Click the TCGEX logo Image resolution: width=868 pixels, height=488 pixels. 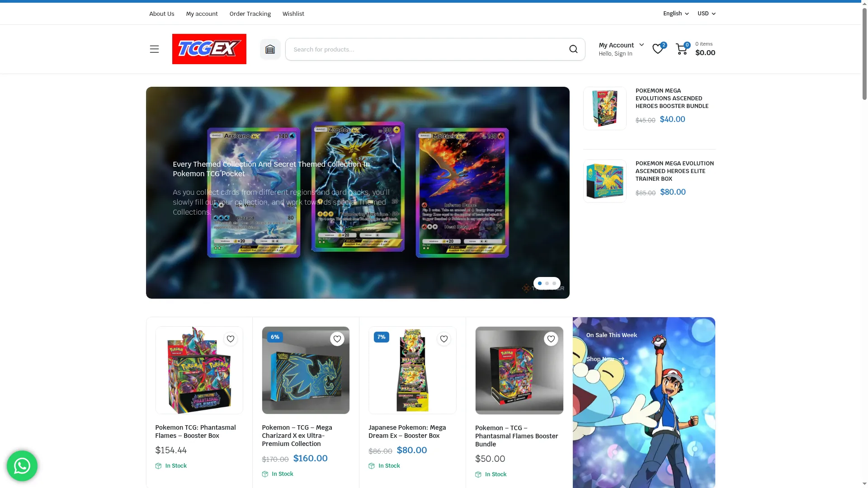point(209,49)
